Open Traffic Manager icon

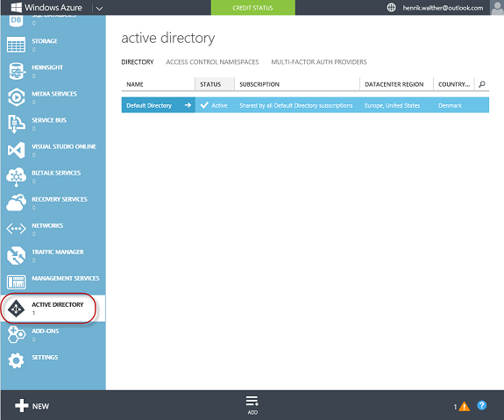click(x=16, y=255)
